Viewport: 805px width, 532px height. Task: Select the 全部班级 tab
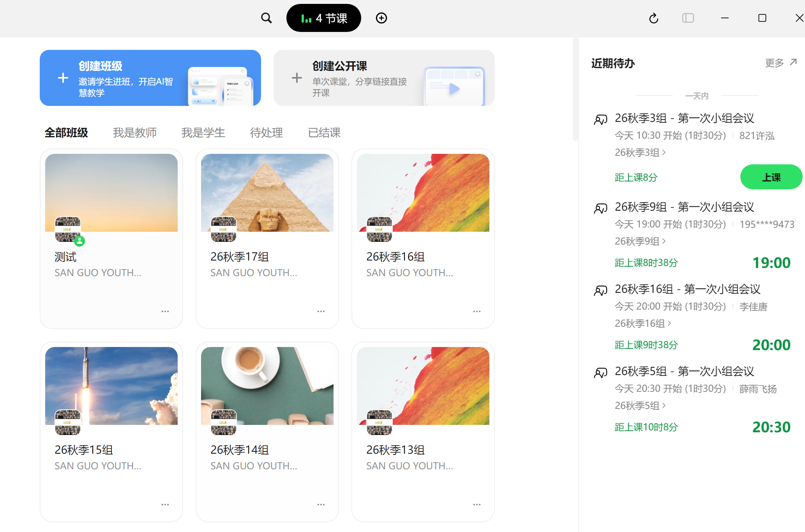click(x=66, y=133)
